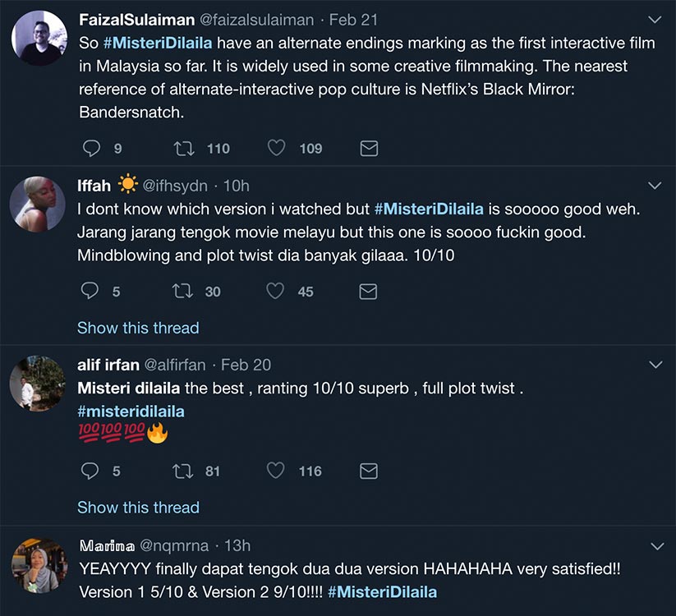Viewport: 676px width, 616px height.
Task: Retweet FaizalSulaiman's Bandersnatch tweet
Action: pos(182,149)
